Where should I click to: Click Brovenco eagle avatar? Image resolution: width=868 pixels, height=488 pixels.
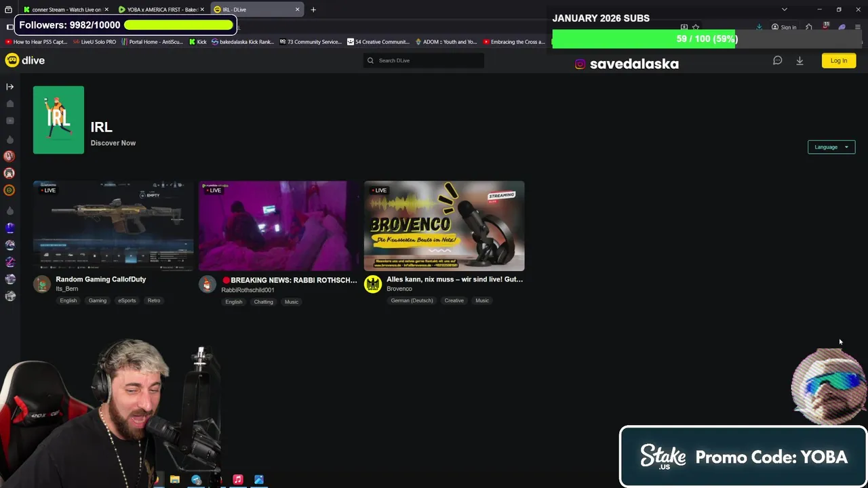tap(373, 284)
